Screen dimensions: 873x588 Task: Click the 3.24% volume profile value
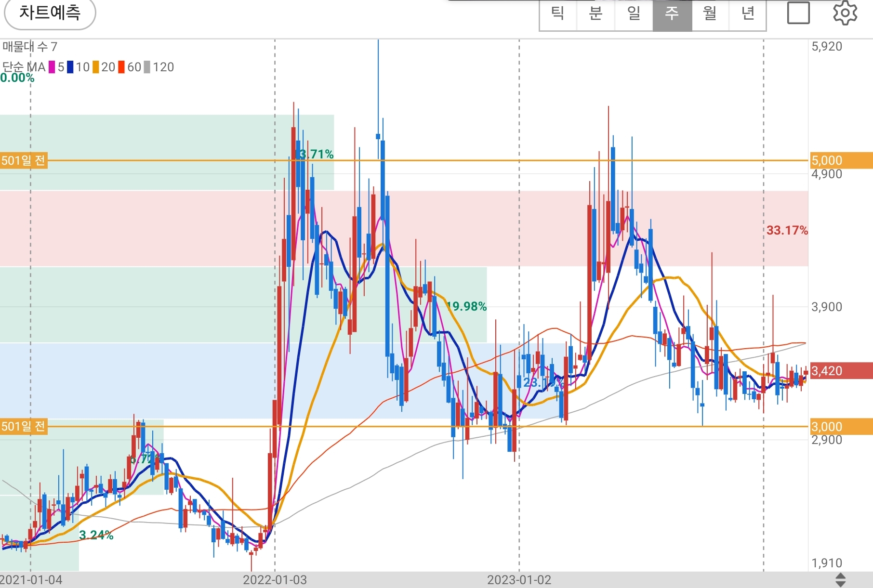[96, 535]
